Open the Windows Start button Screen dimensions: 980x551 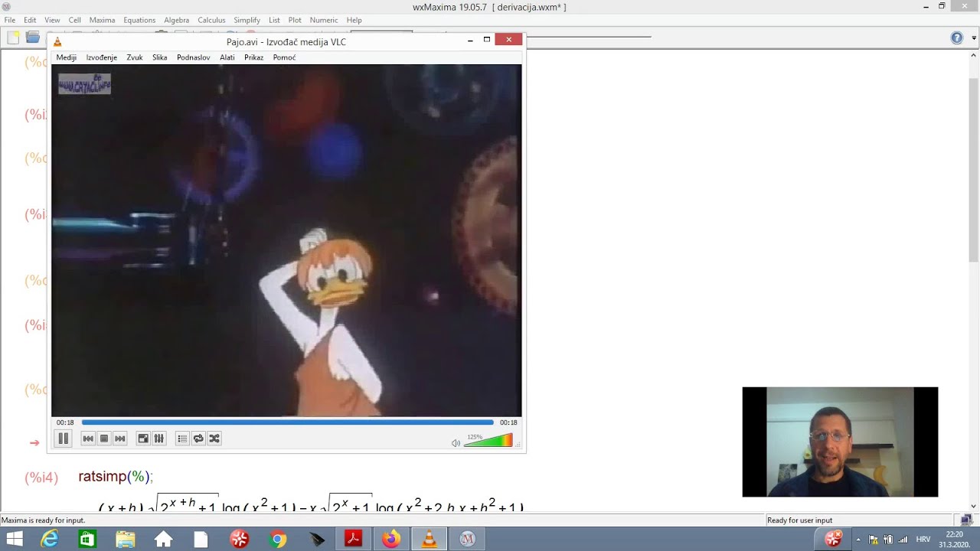coord(14,540)
